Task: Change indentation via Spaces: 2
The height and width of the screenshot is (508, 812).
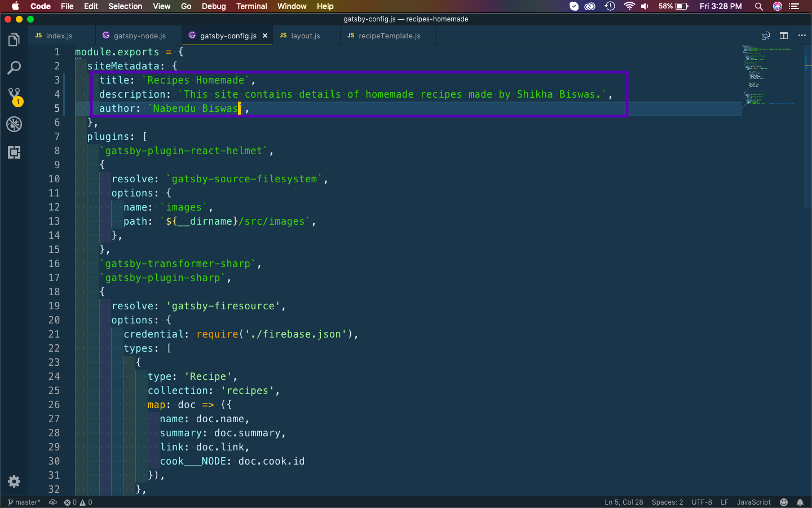Action: [667, 502]
